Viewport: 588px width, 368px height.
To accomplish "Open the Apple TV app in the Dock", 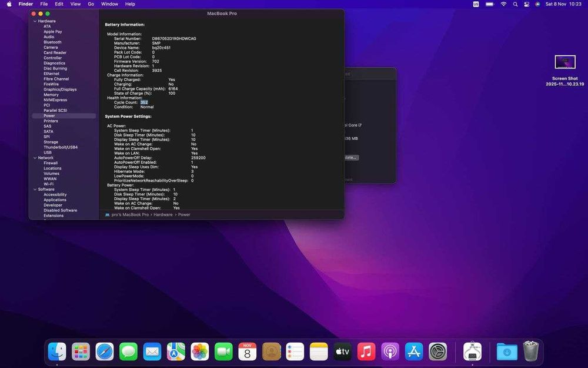I will (343, 352).
